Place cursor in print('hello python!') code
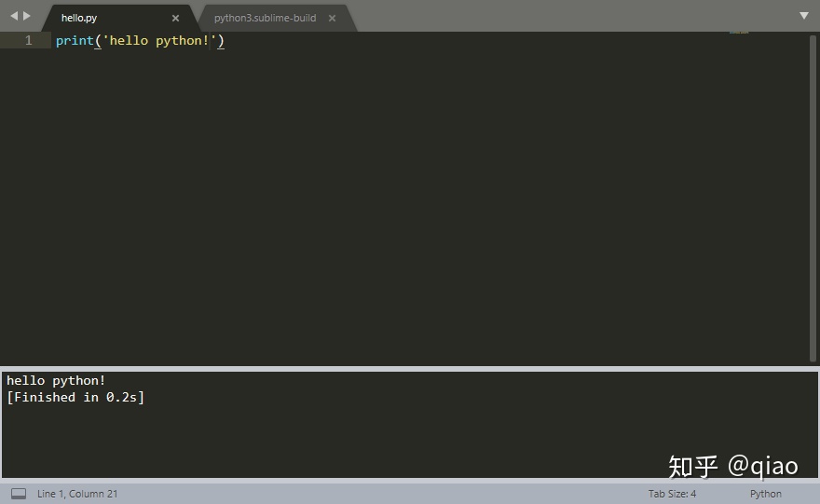This screenshot has height=504, width=820. point(140,41)
